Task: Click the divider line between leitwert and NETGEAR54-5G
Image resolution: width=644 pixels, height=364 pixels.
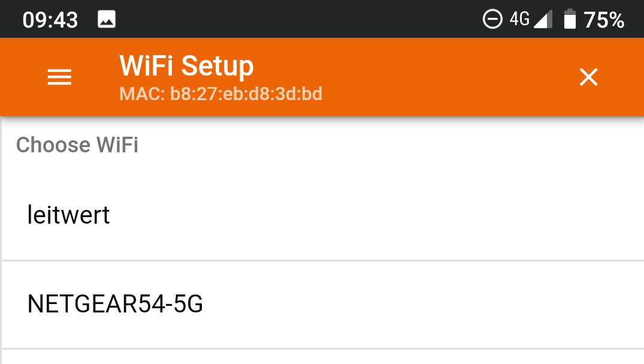Action: click(x=322, y=260)
